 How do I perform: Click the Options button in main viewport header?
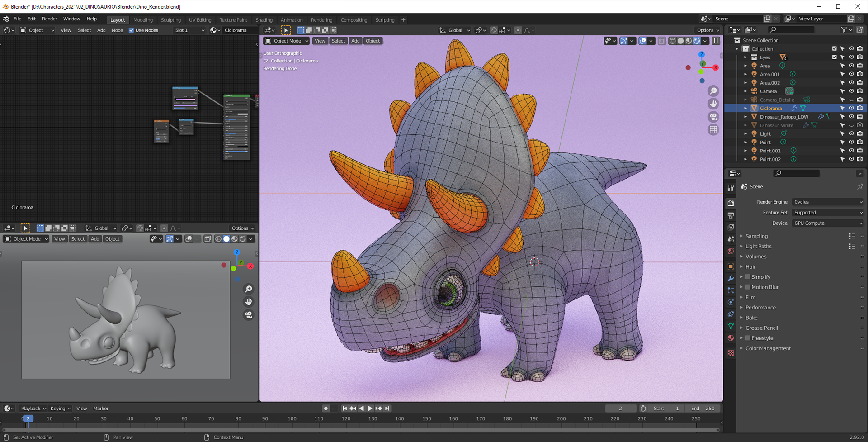[x=708, y=30]
